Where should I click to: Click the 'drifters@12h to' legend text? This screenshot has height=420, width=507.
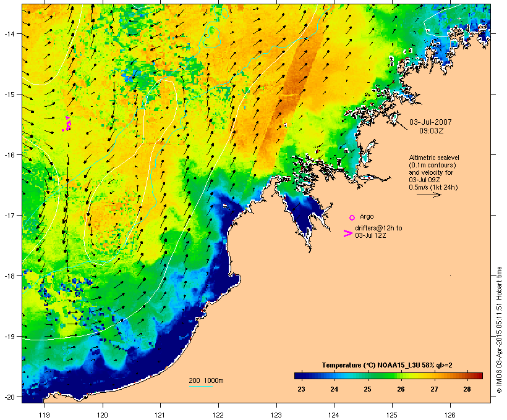[x=378, y=228]
